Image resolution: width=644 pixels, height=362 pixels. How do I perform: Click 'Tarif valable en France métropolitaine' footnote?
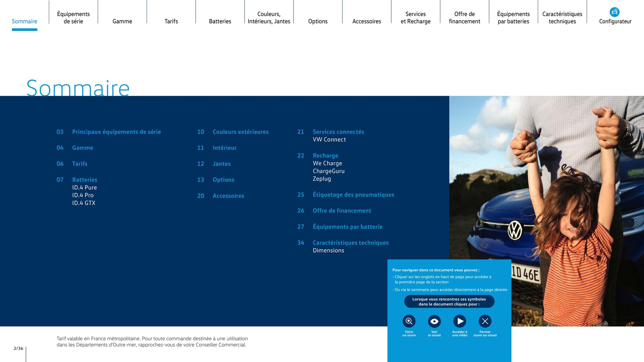[x=152, y=342]
